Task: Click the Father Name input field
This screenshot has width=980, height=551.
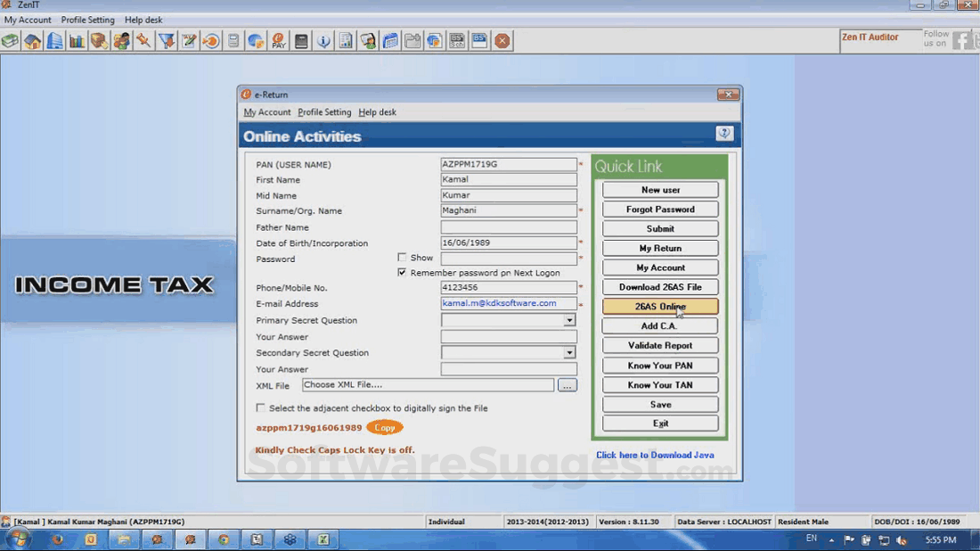Action: point(509,227)
